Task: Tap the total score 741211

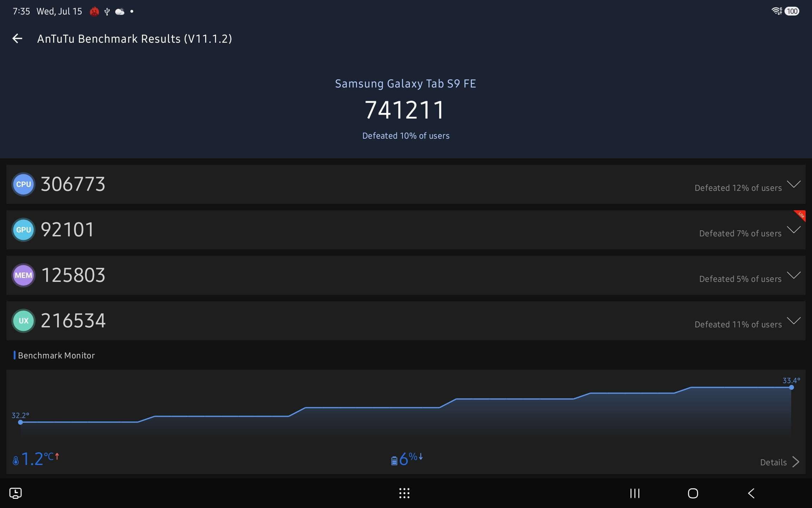Action: click(x=405, y=110)
